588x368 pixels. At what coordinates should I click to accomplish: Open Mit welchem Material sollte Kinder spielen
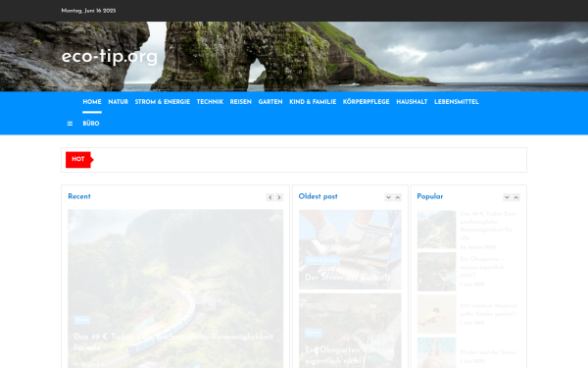[x=488, y=310]
